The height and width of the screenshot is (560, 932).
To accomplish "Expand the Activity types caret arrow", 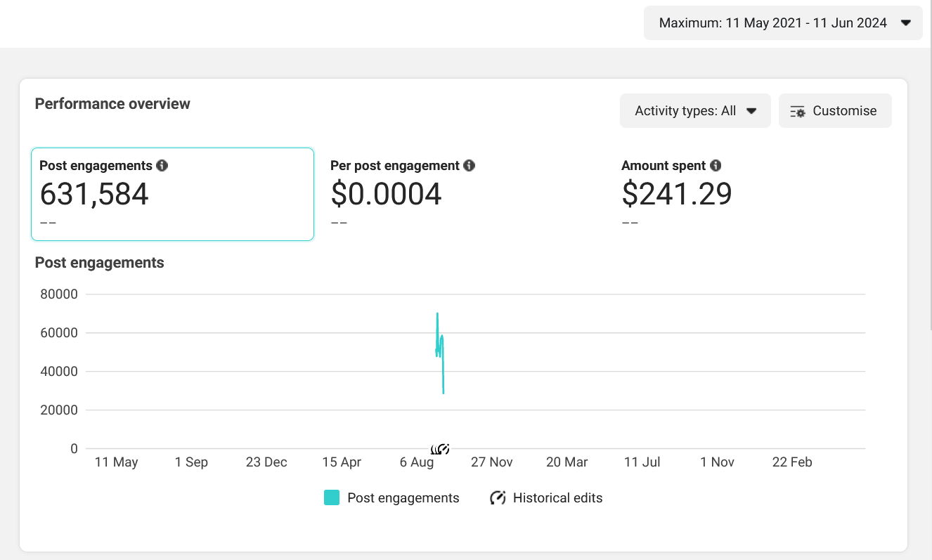I will [751, 111].
